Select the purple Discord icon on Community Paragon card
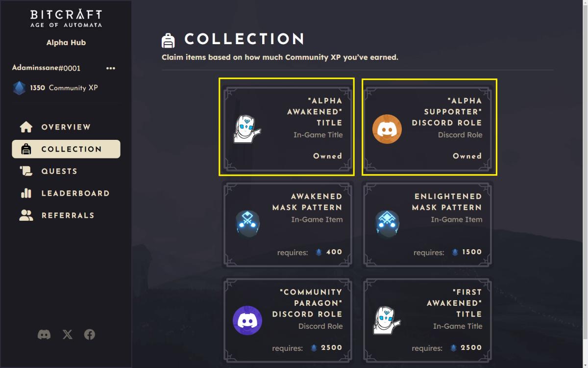 (x=247, y=320)
